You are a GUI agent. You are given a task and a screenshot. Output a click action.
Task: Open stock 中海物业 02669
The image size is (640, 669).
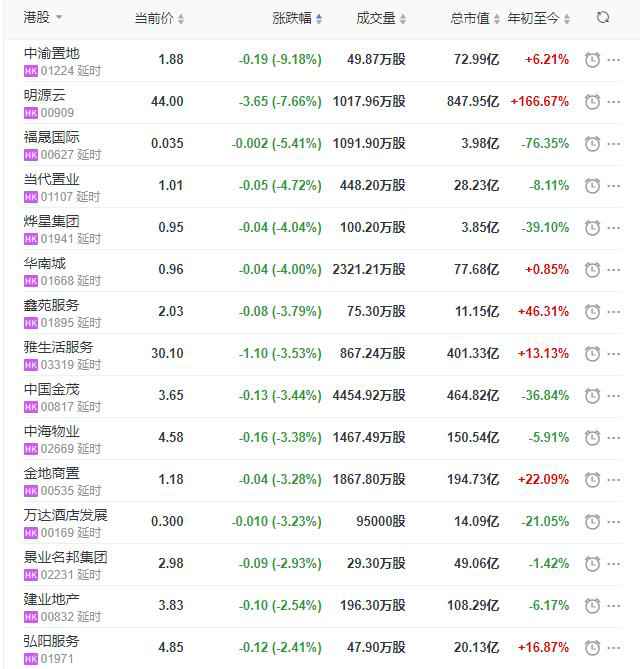(x=62, y=439)
